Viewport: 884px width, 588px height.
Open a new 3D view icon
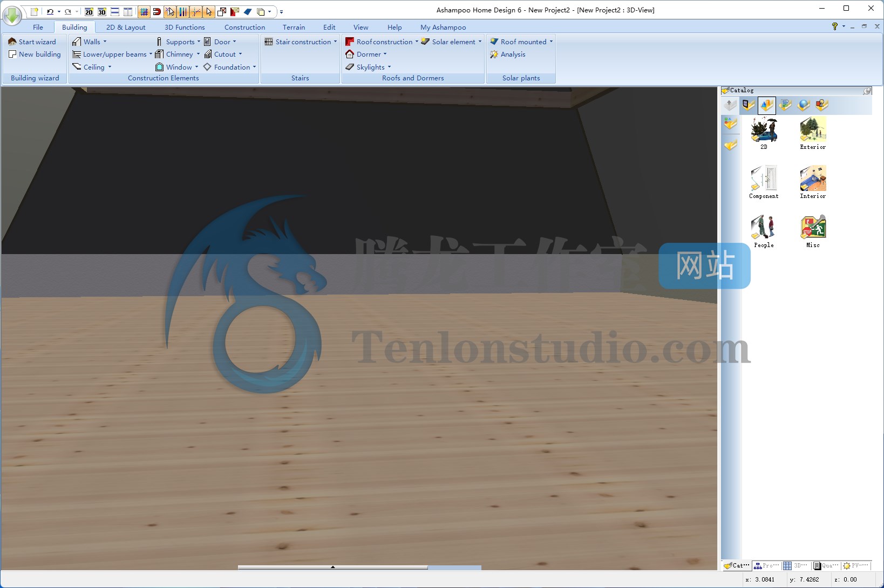tap(102, 11)
